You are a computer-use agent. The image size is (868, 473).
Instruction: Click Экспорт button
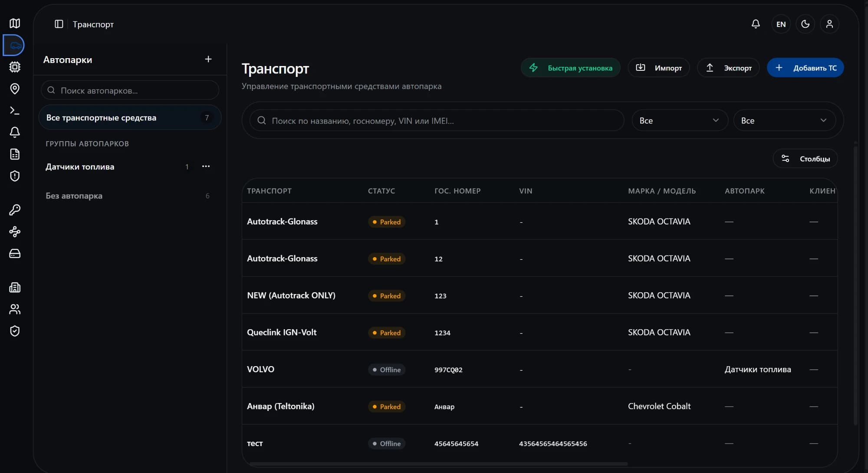728,68
